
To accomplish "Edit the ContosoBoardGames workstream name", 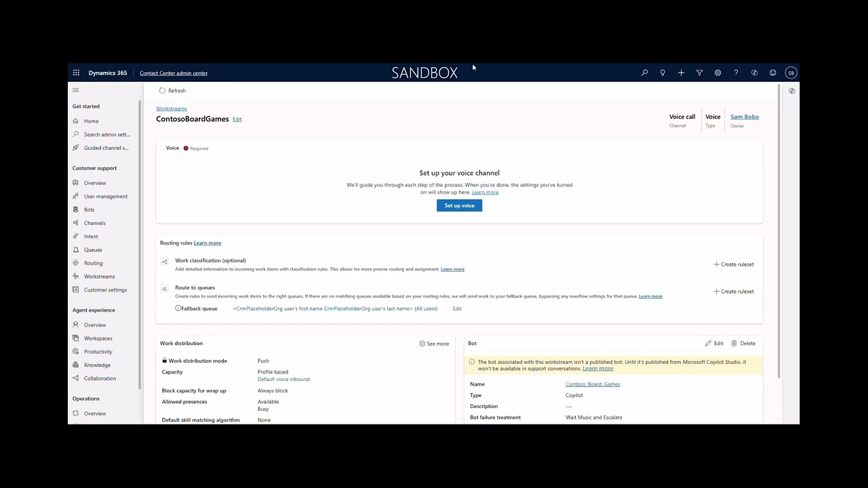I will click(x=237, y=119).
